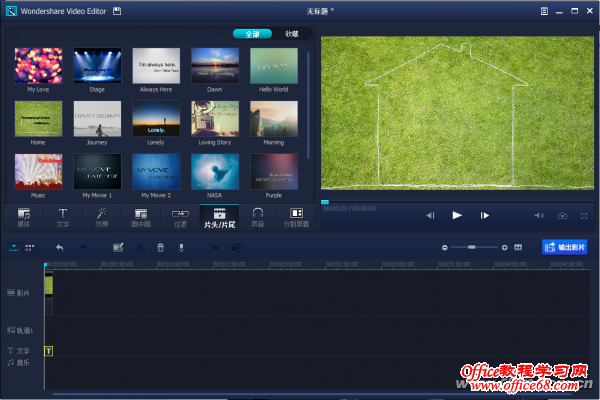Select the 音乐 music track label

[x=18, y=362]
